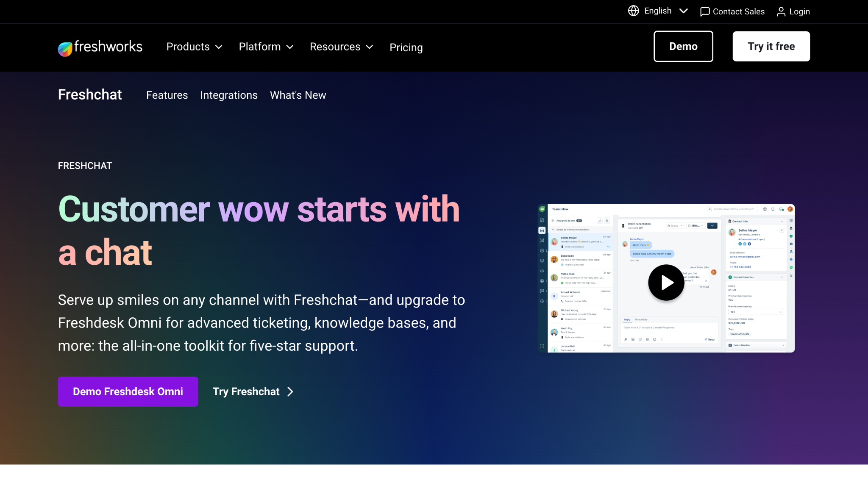868x488 pixels.
Task: Click the chat bubble icon beside Contact Sales
Action: click(704, 11)
